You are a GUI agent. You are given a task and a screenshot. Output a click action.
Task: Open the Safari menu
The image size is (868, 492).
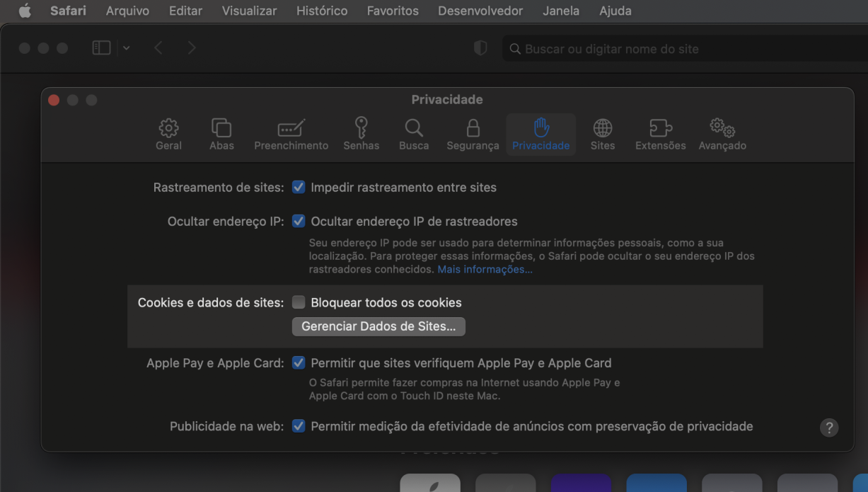[68, 11]
